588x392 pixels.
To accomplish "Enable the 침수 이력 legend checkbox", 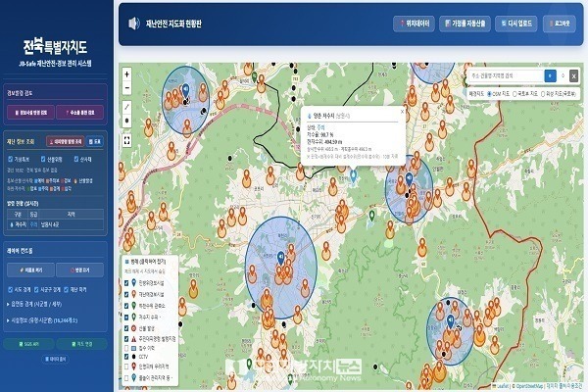I will pos(126,348).
